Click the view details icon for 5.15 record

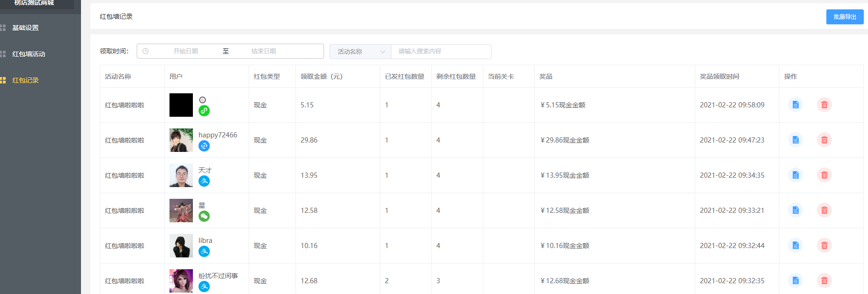[x=795, y=105]
